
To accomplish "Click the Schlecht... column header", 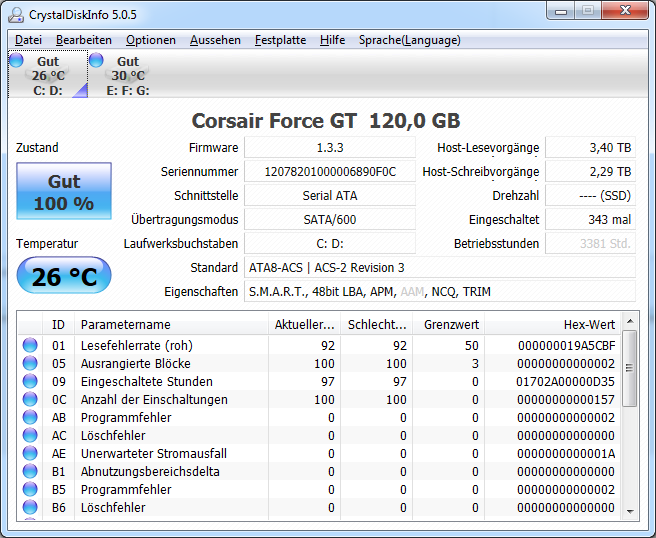I will [377, 324].
